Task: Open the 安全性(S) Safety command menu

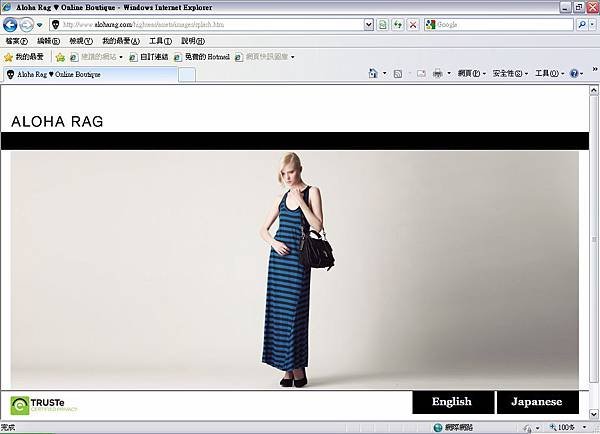Action: tap(510, 73)
